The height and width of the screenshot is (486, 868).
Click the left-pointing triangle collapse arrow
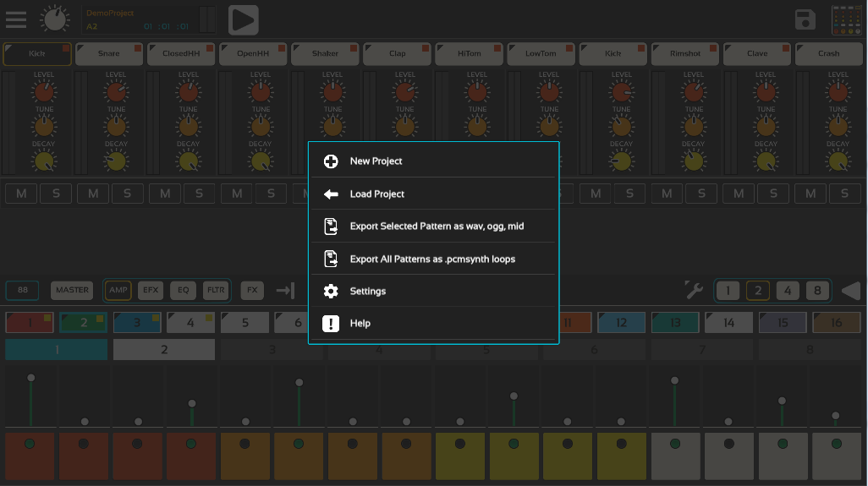[850, 291]
